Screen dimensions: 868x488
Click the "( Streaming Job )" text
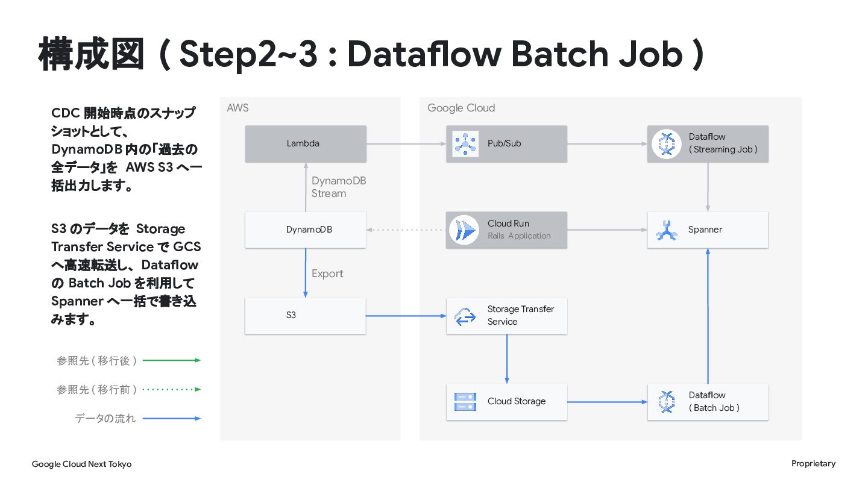(723, 150)
